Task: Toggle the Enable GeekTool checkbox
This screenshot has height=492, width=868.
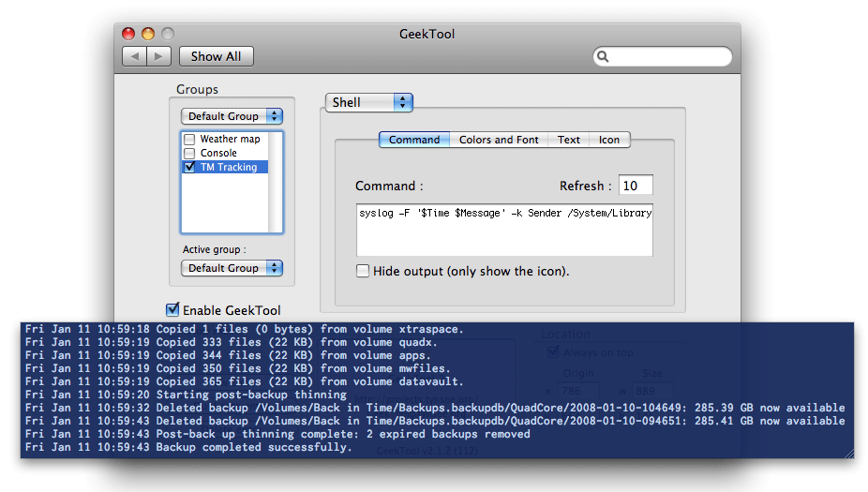Action: (x=172, y=309)
